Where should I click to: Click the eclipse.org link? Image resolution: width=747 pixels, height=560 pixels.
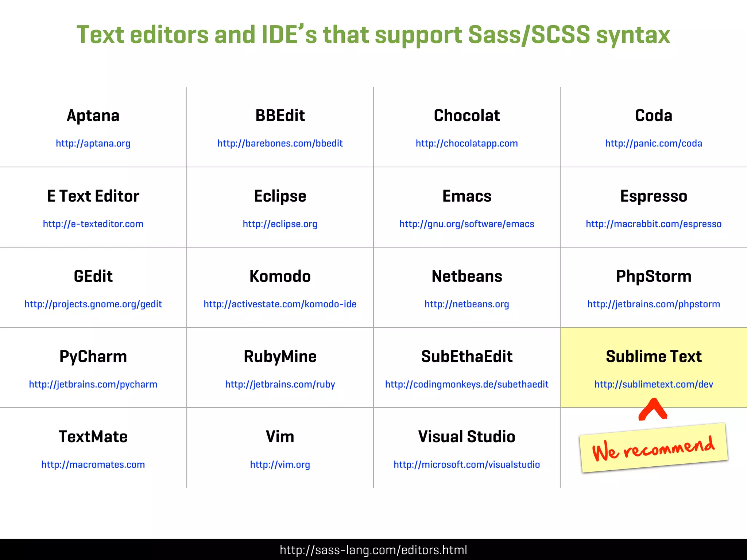[280, 224]
